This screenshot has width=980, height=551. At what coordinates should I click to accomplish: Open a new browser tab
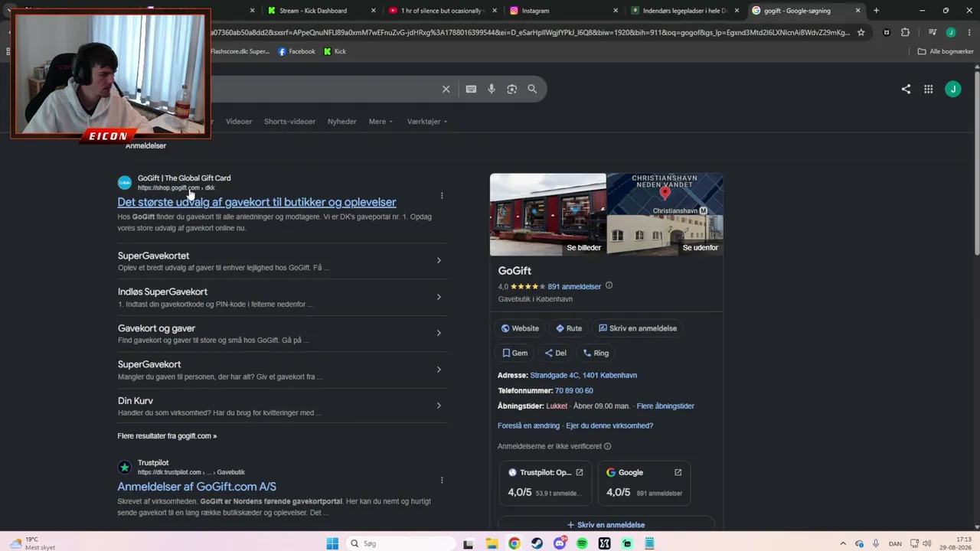click(x=876, y=11)
